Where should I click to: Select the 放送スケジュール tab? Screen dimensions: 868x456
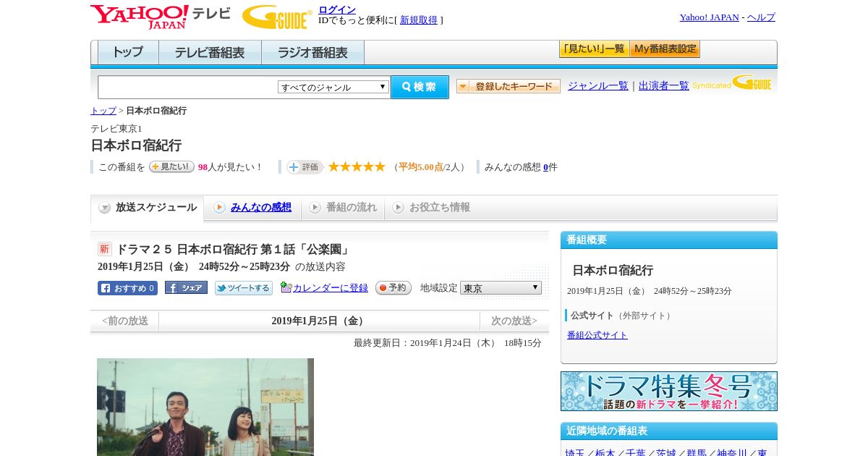pyautogui.click(x=148, y=208)
